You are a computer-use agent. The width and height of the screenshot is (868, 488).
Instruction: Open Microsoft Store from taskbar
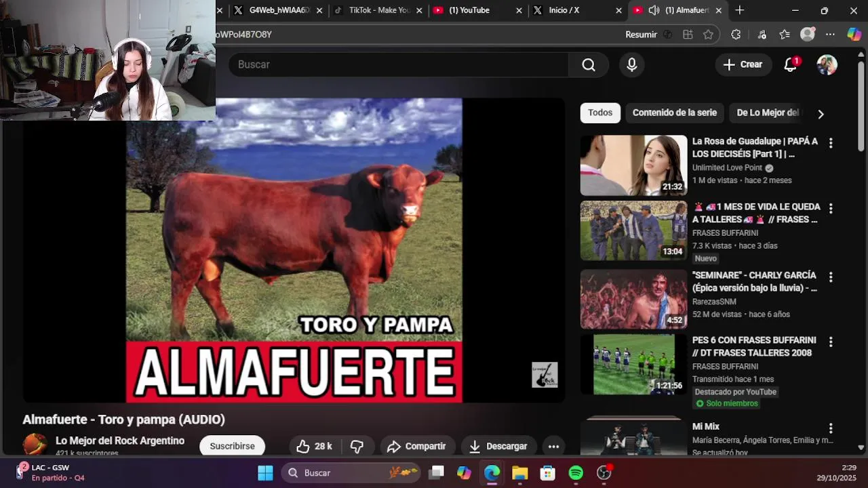coord(547,472)
